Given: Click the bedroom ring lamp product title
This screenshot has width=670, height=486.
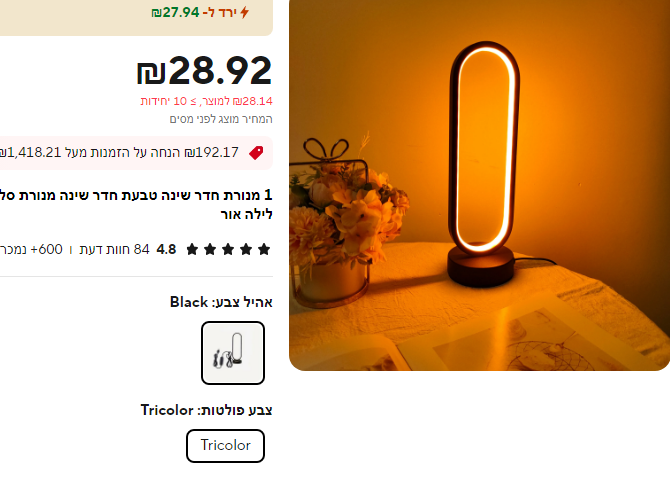Looking at the screenshot, I should click(x=136, y=204).
